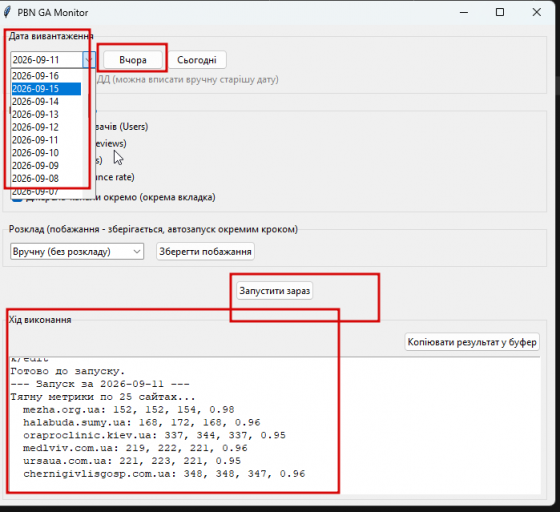Screen dimensions: 560x512
Task: Click the 'Запуск за 2026-09-11' log line
Action: [x=100, y=384]
